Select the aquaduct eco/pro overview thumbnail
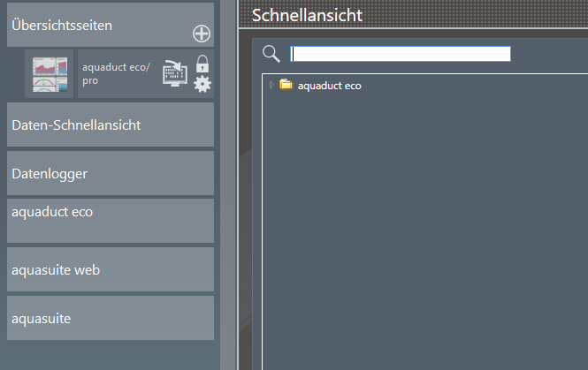This screenshot has width=588, height=370. [50, 73]
